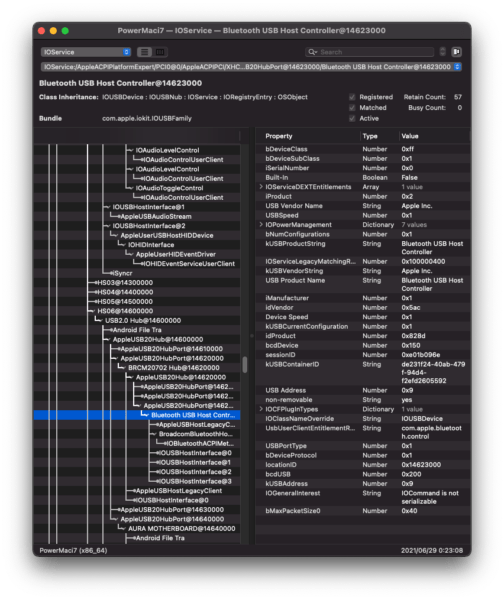Select BRCM20702 Hub@14620000
The image size is (504, 600).
tap(137, 368)
